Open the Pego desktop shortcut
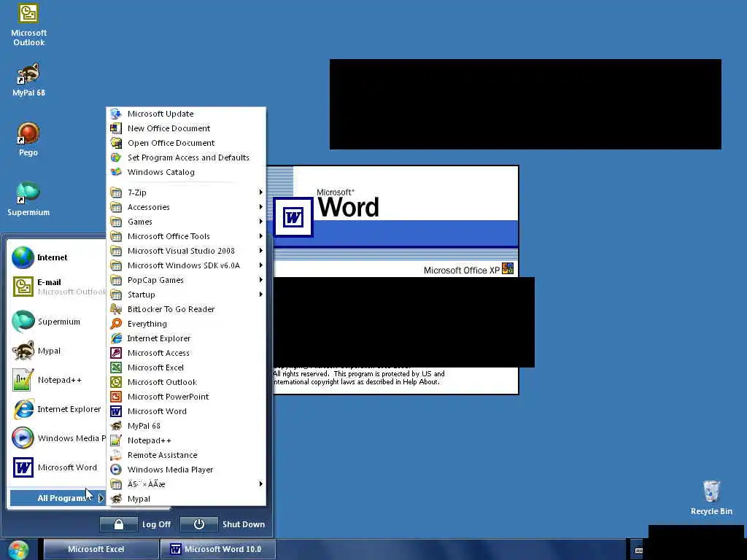 28,139
